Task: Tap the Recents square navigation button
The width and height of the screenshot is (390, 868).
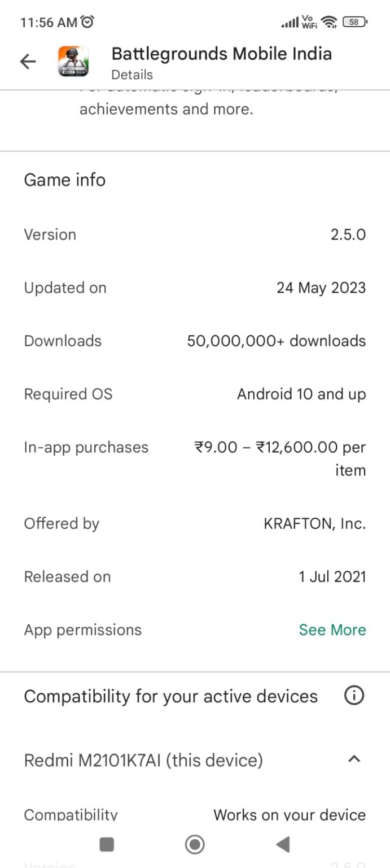Action: tap(107, 844)
